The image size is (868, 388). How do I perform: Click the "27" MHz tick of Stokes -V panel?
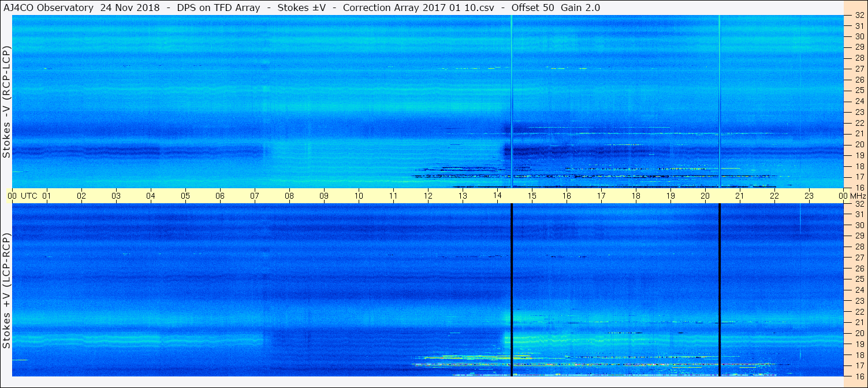pos(859,69)
